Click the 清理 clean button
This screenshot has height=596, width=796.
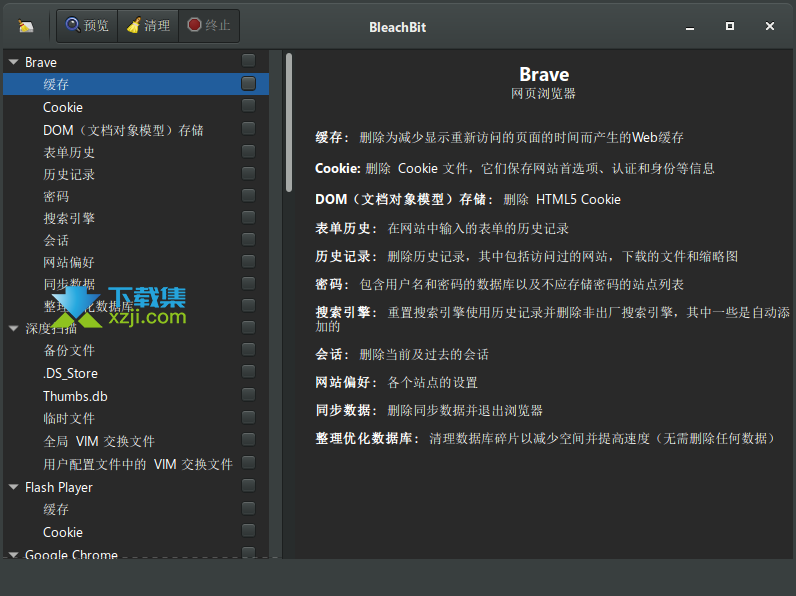click(148, 25)
